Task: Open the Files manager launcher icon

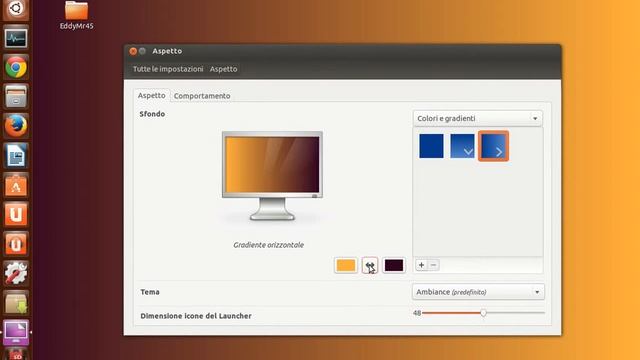Action: [16, 97]
